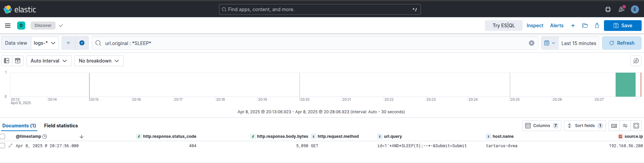This screenshot has height=163, width=644.
Task: Select all rows via header checkbox
Action: [3, 136]
